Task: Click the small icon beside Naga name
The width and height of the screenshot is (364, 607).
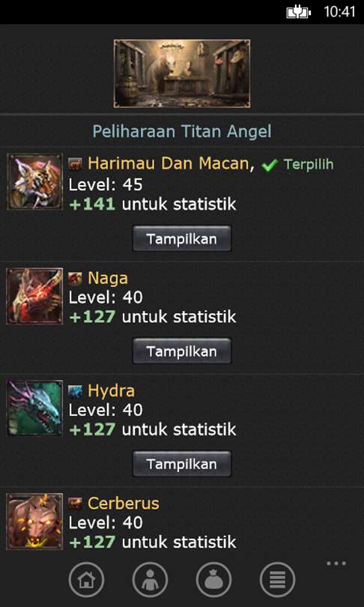Action: tap(75, 278)
